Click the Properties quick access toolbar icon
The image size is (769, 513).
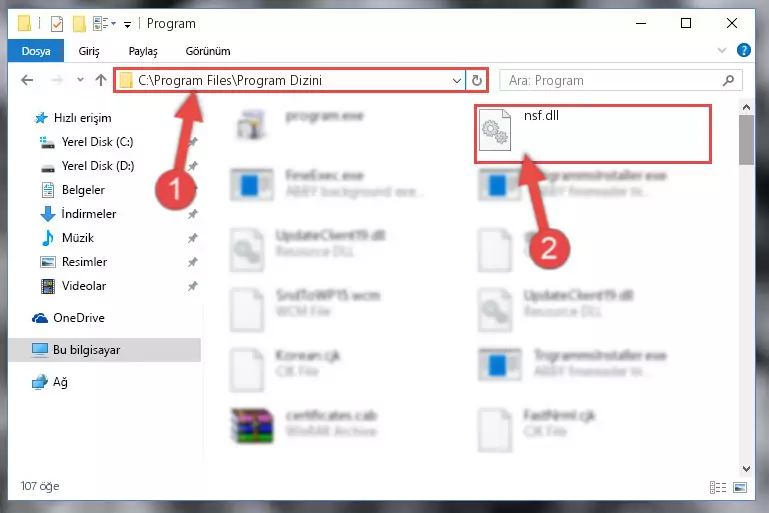[x=57, y=24]
